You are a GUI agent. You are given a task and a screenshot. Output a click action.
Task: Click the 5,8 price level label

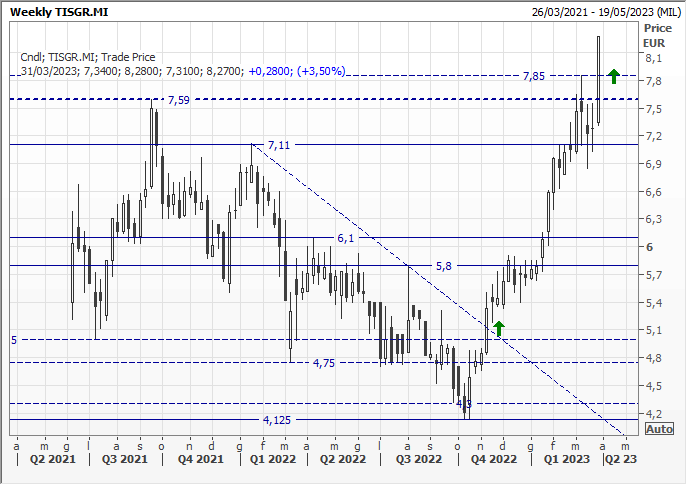[443, 266]
